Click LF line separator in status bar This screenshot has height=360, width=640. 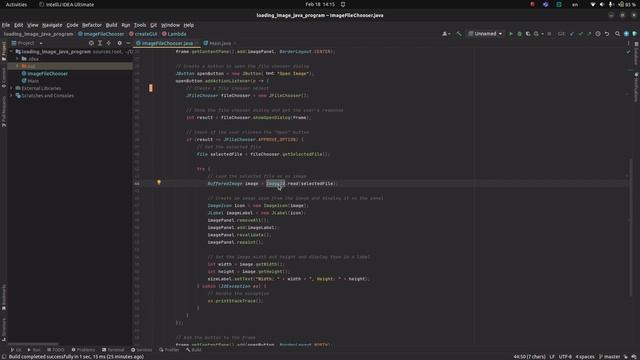pyautogui.click(x=552, y=356)
